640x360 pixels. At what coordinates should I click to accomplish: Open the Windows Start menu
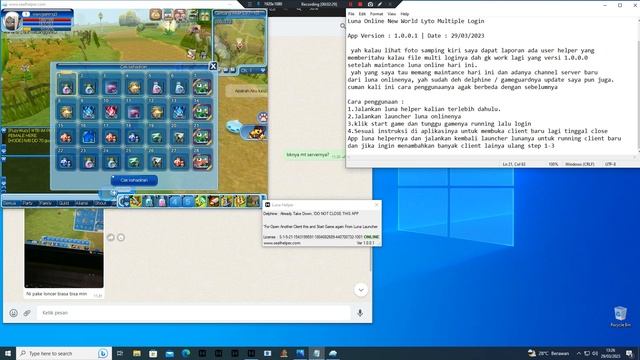[8, 353]
